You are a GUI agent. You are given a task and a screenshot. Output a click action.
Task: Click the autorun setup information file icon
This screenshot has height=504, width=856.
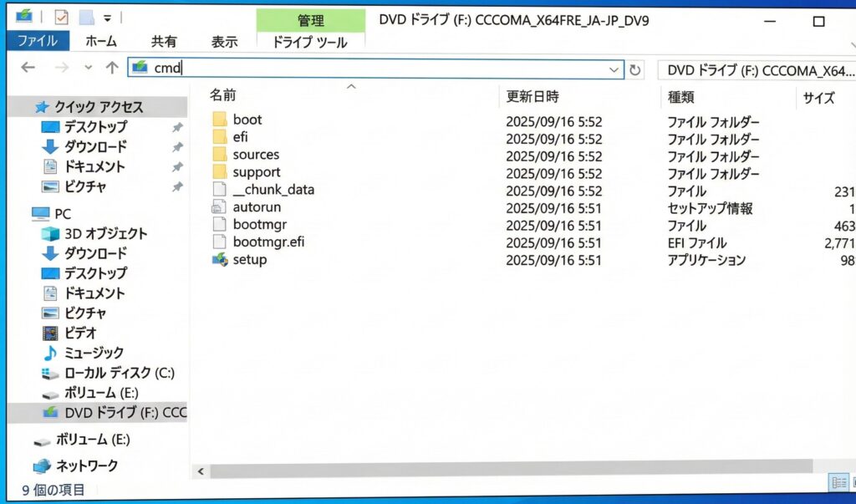[219, 207]
